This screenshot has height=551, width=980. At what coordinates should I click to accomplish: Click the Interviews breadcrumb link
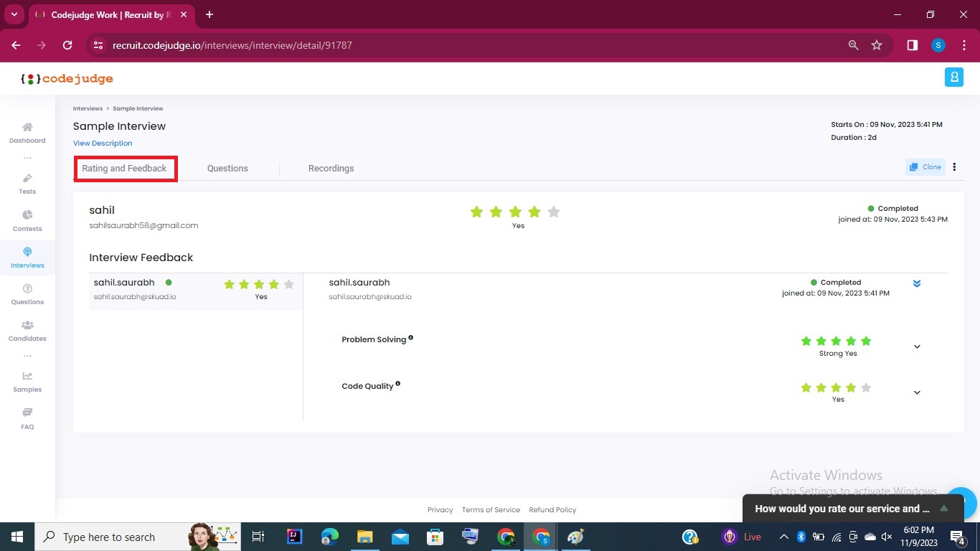88,108
